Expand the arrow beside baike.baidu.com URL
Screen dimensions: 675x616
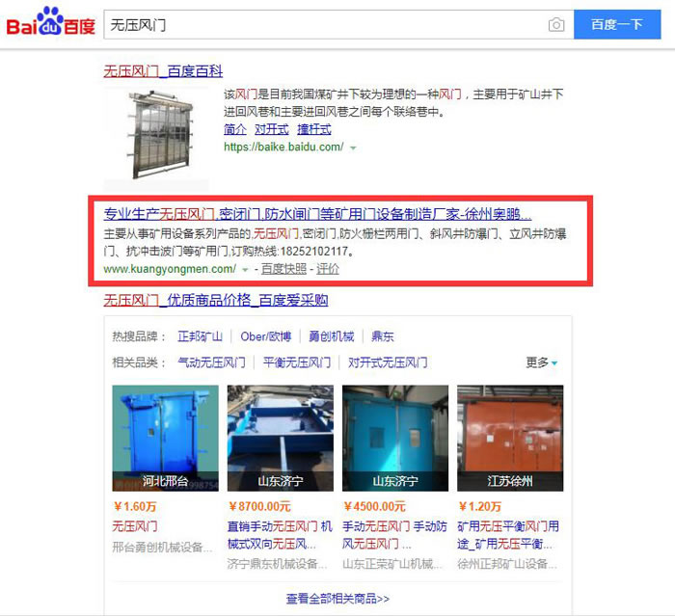pos(354,148)
